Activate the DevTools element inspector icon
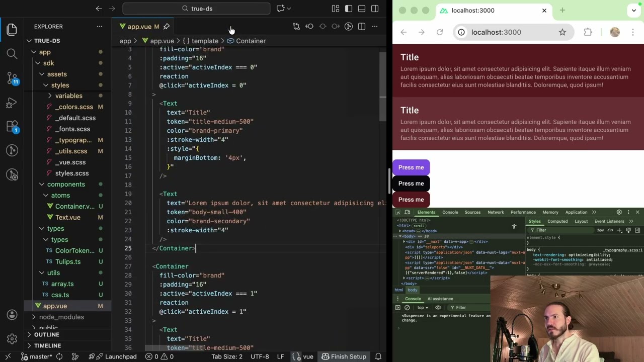The image size is (644, 362). pos(398,212)
